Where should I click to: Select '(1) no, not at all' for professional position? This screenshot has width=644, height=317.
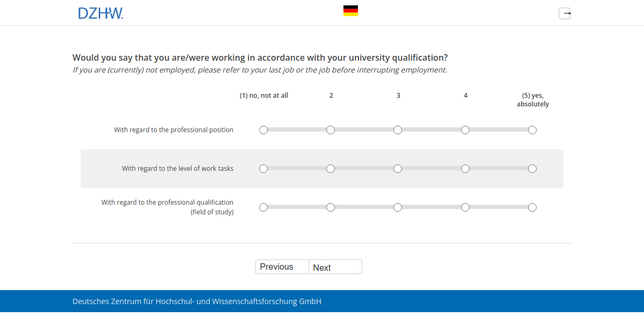click(263, 129)
